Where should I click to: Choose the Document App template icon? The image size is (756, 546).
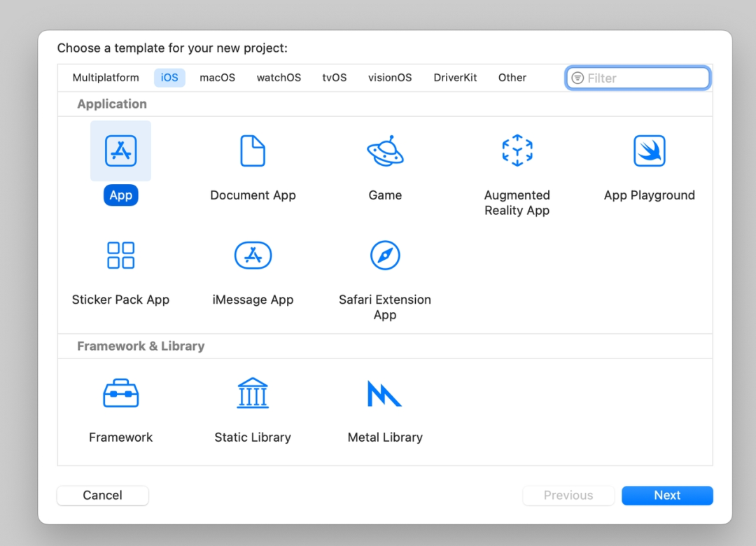click(253, 151)
